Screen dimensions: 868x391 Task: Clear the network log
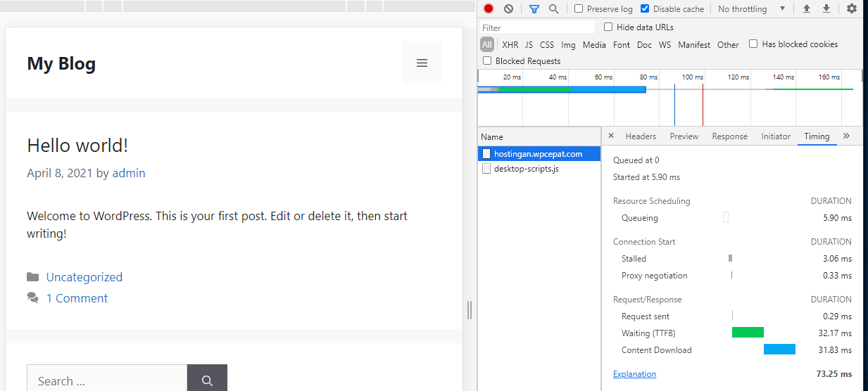(508, 9)
